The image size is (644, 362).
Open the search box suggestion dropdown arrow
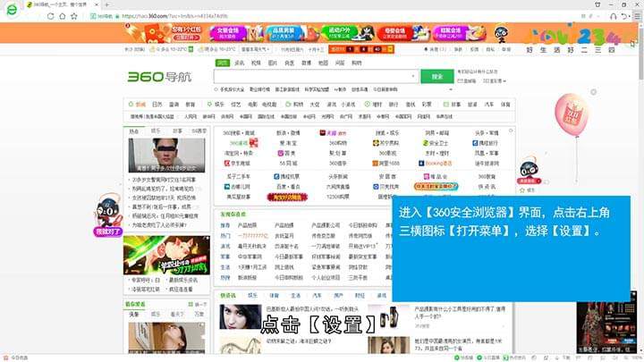[412, 76]
